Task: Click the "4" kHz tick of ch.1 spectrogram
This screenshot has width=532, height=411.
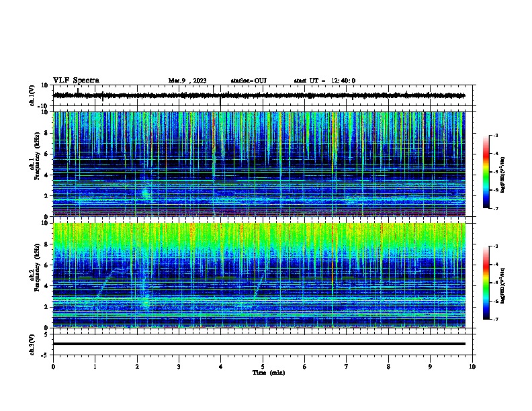Action: (46, 175)
